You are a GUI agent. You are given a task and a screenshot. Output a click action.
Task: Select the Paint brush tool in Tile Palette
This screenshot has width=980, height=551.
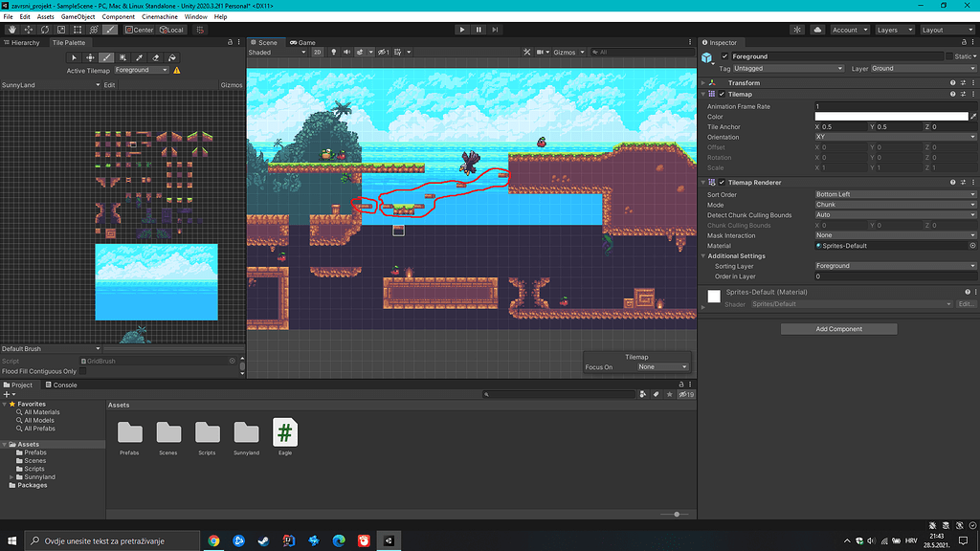tap(107, 57)
